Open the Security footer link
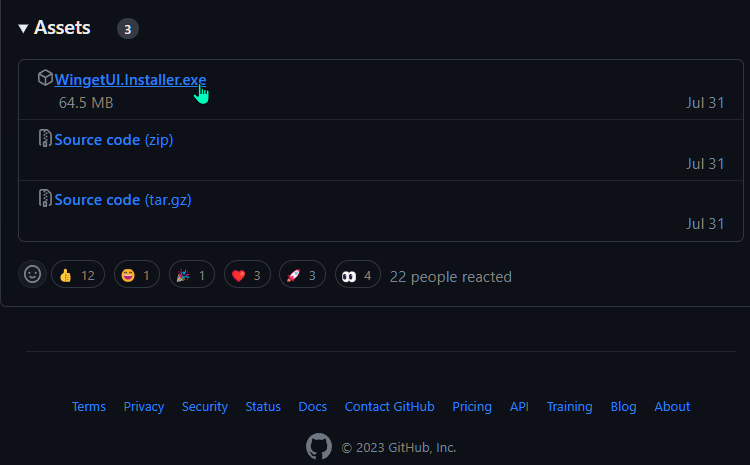This screenshot has width=750, height=465. pyautogui.click(x=205, y=407)
